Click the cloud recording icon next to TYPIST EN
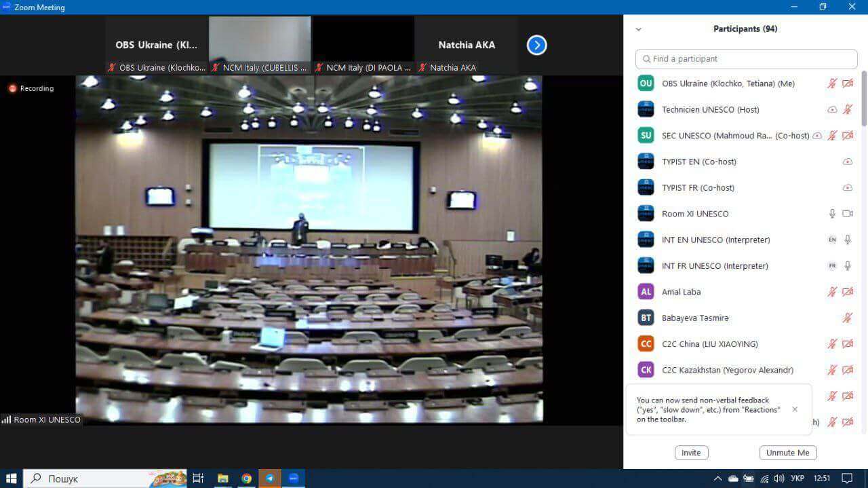Screen dimensions: 868x488 click(847, 162)
